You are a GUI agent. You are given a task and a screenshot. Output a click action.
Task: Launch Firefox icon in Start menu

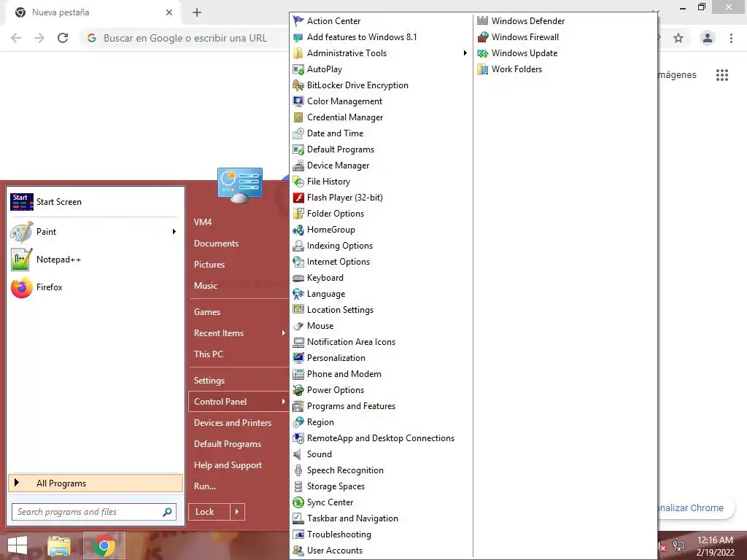(21, 287)
